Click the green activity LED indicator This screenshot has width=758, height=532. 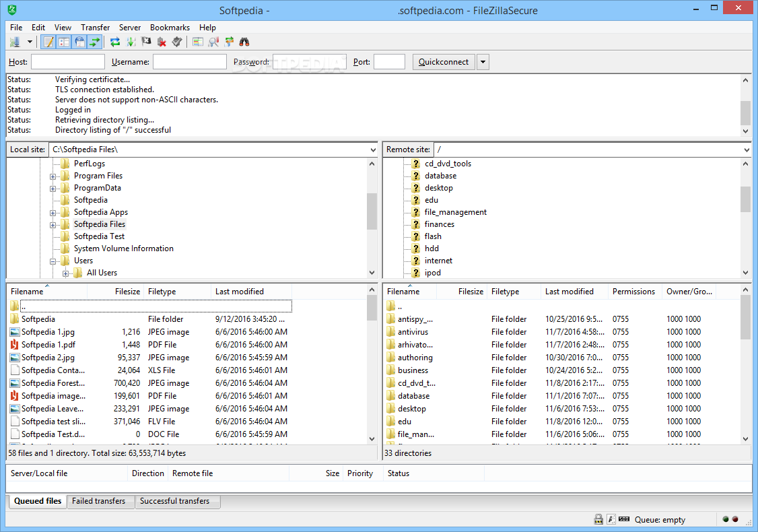pyautogui.click(x=726, y=519)
